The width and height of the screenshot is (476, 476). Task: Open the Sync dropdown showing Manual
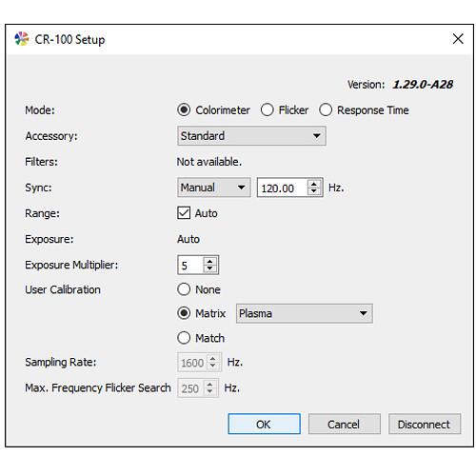(x=214, y=188)
